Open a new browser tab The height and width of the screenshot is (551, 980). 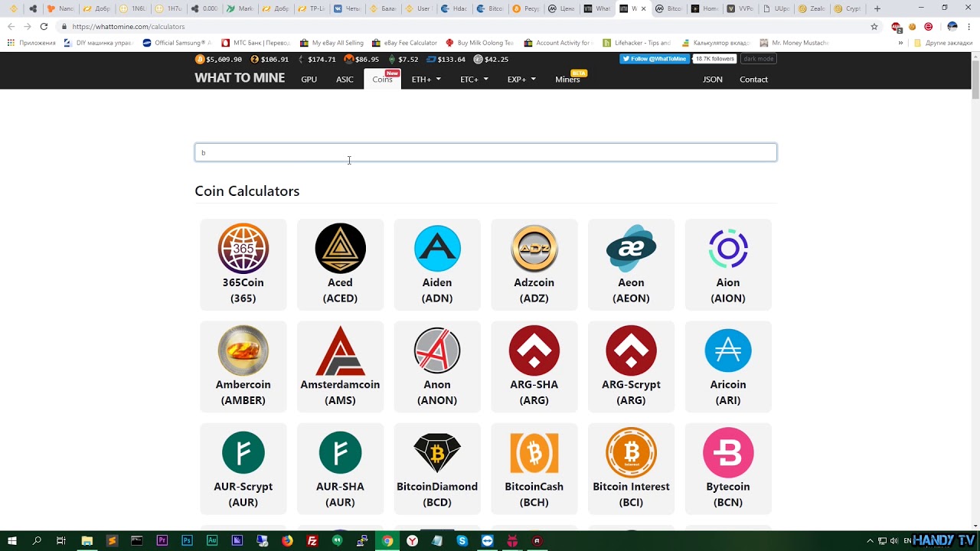click(x=877, y=8)
